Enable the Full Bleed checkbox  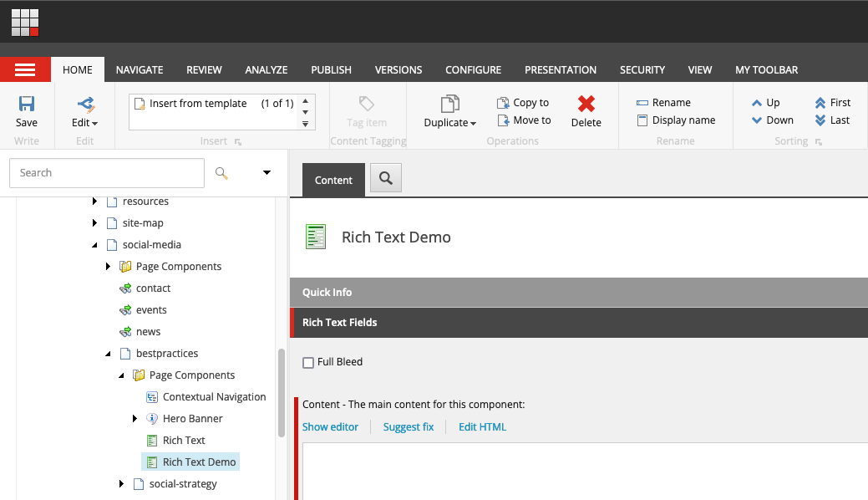pyautogui.click(x=308, y=362)
